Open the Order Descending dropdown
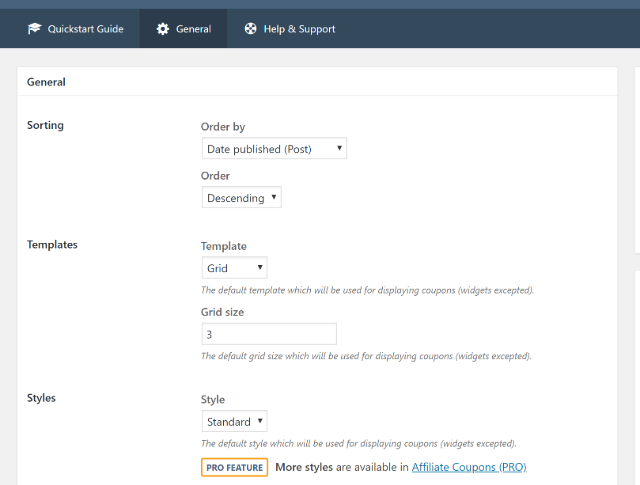Screen dimensions: 640x485 pos(242,198)
